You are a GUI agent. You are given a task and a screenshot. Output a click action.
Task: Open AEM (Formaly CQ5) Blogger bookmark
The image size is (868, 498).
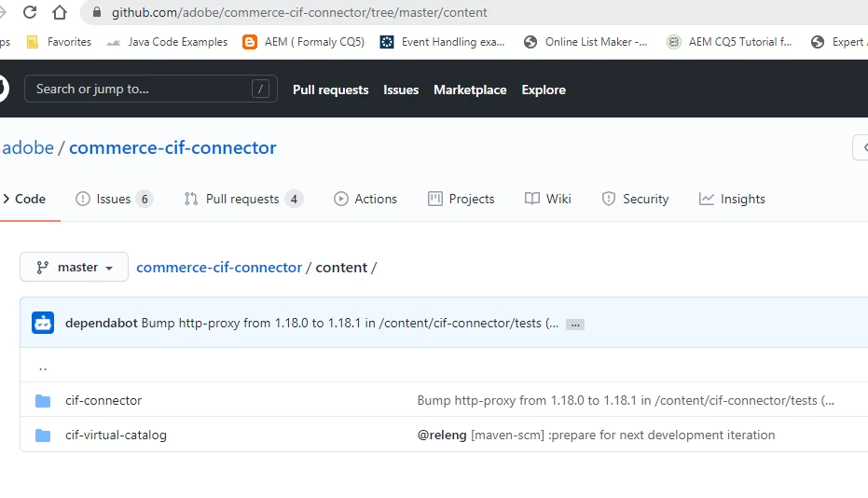(x=303, y=42)
